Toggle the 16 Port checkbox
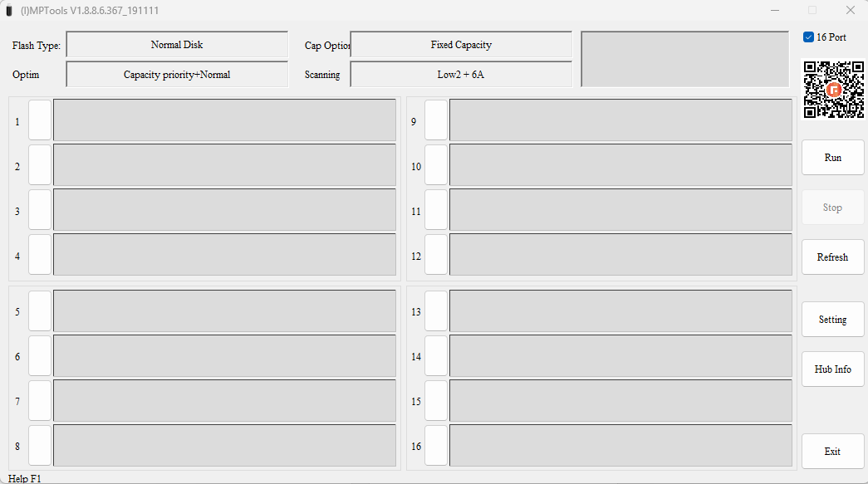Image resolution: width=868 pixels, height=484 pixels. pyautogui.click(x=808, y=37)
